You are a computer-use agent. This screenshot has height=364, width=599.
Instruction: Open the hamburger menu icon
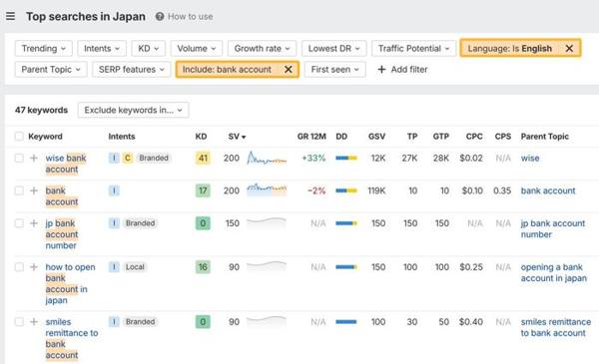pos(11,16)
